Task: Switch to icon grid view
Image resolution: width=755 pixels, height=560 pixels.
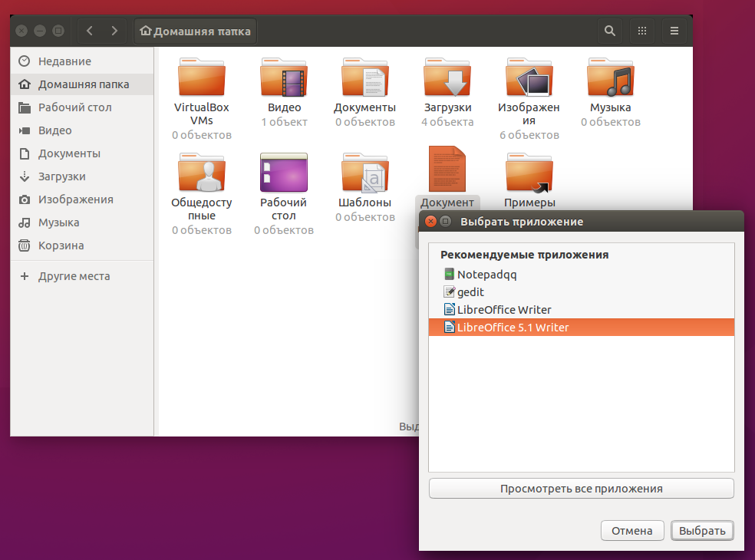Action: pyautogui.click(x=642, y=31)
